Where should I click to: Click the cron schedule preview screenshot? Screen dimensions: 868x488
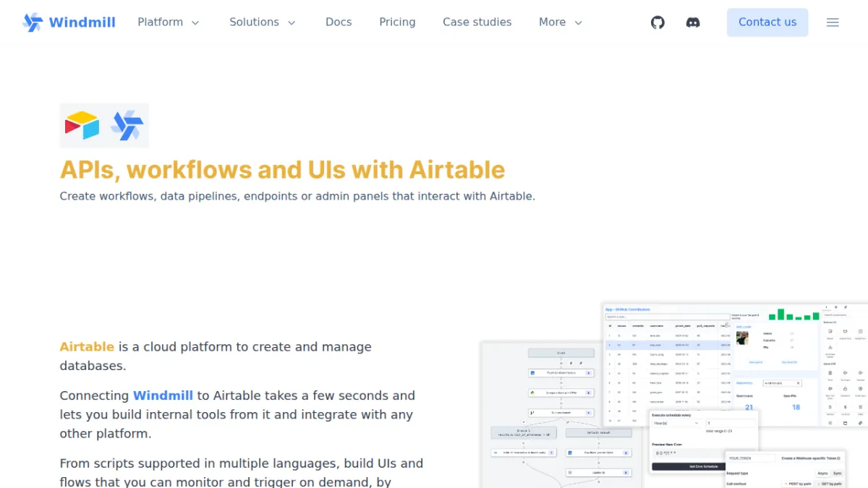[x=703, y=442]
